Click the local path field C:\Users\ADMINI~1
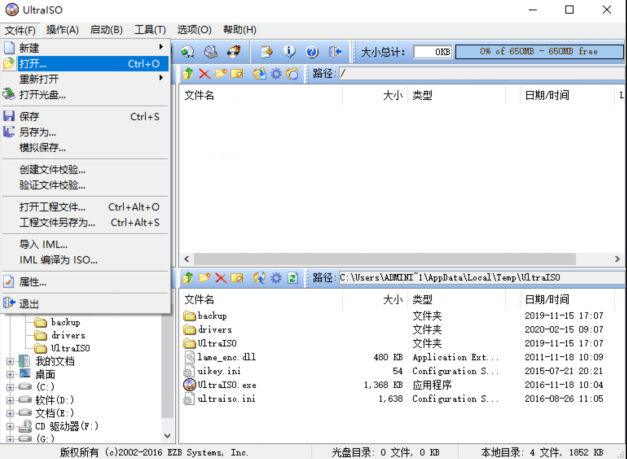This screenshot has width=627, height=459. [482, 277]
